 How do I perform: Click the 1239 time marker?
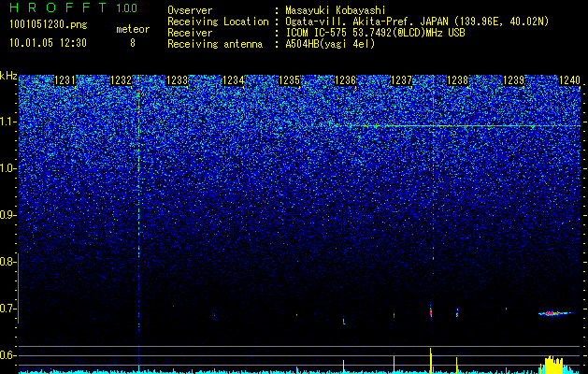tap(513, 80)
